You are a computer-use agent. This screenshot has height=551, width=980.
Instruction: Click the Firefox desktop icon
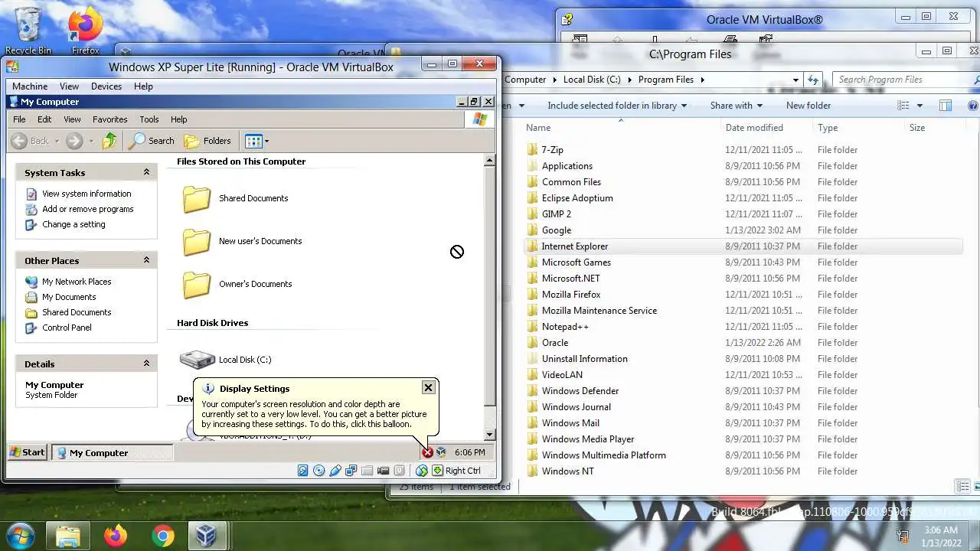tap(85, 31)
